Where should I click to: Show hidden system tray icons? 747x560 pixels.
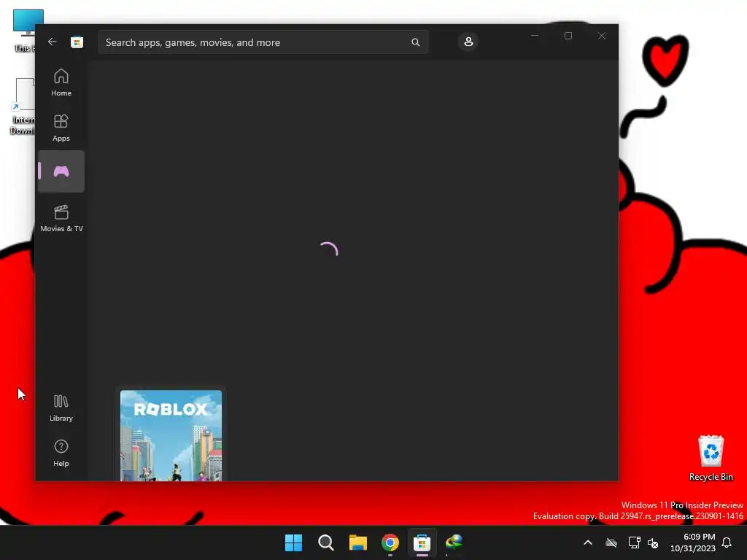click(x=588, y=542)
